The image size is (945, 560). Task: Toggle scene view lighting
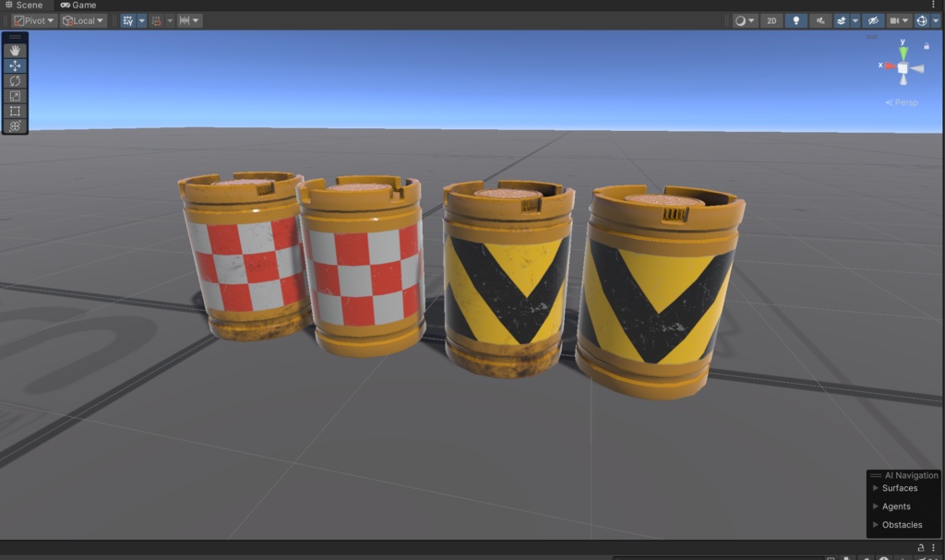795,20
